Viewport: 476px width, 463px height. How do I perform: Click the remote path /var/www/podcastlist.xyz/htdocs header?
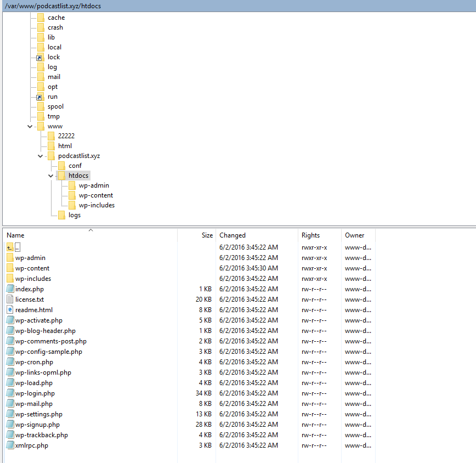(53, 6)
